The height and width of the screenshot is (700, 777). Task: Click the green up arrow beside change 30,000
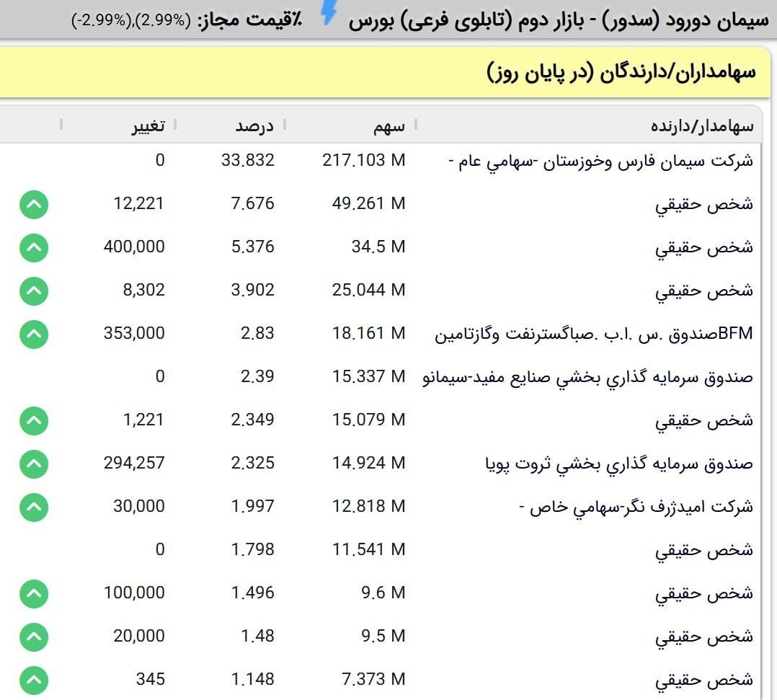point(34,507)
